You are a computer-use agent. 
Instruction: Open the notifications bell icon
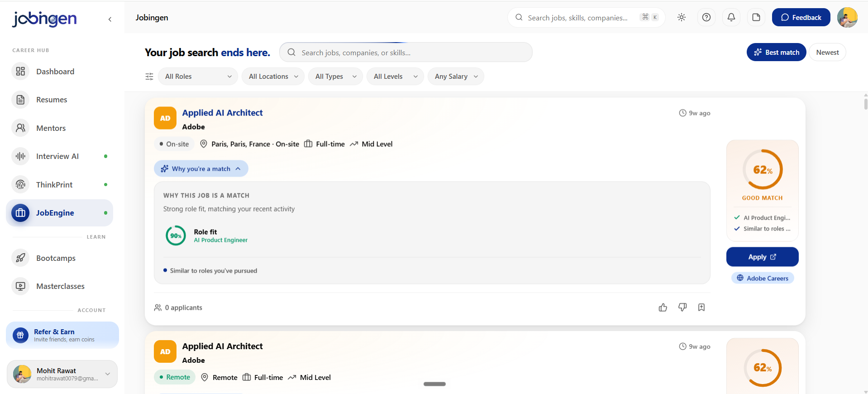(x=731, y=17)
